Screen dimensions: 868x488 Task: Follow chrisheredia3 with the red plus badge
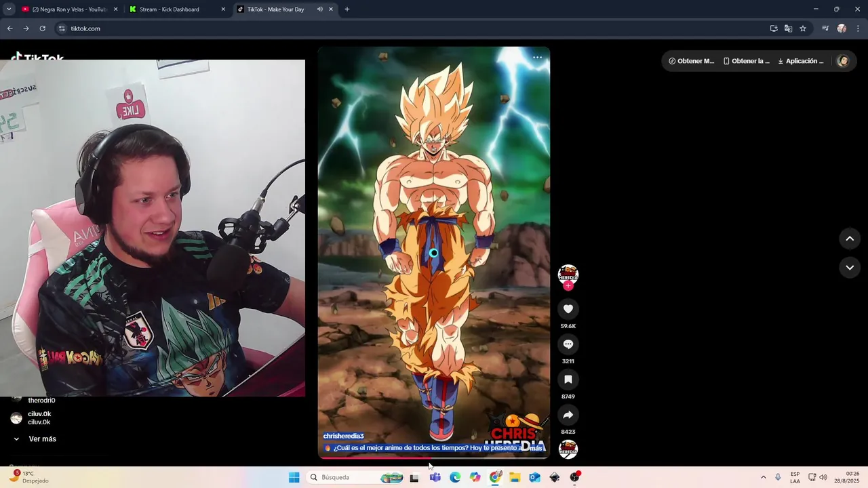tap(568, 286)
